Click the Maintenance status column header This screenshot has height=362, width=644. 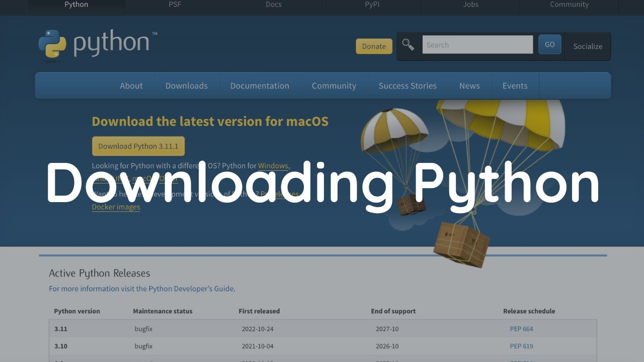pos(163,311)
